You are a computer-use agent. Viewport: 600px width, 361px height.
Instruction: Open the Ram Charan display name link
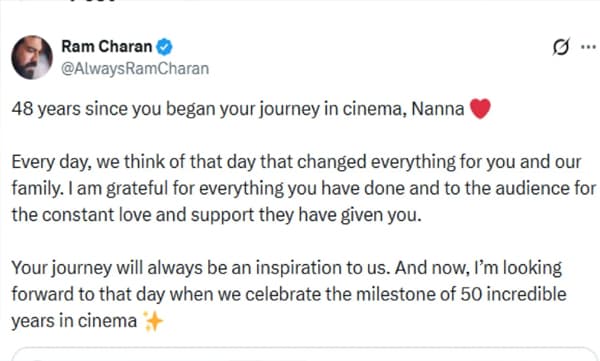(107, 47)
